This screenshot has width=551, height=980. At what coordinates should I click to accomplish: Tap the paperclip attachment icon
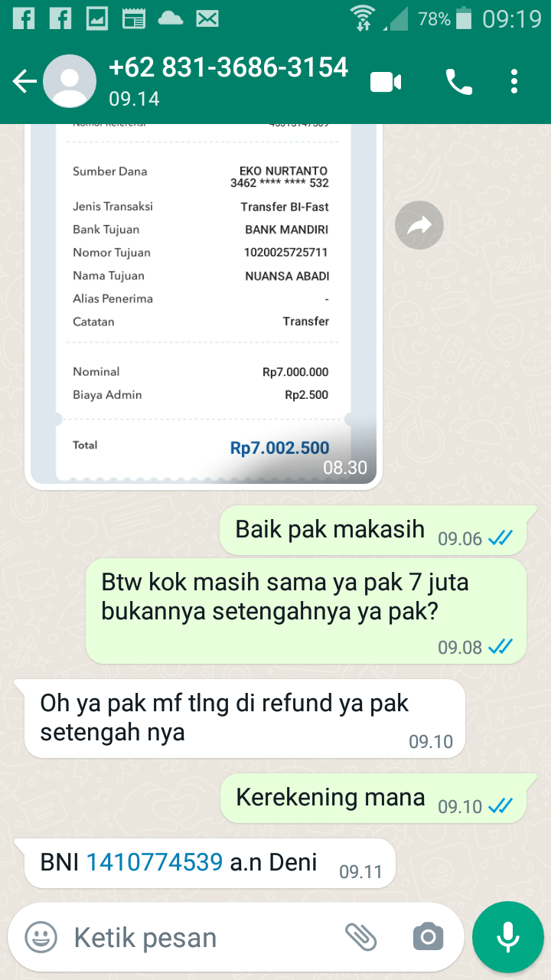pyautogui.click(x=360, y=937)
